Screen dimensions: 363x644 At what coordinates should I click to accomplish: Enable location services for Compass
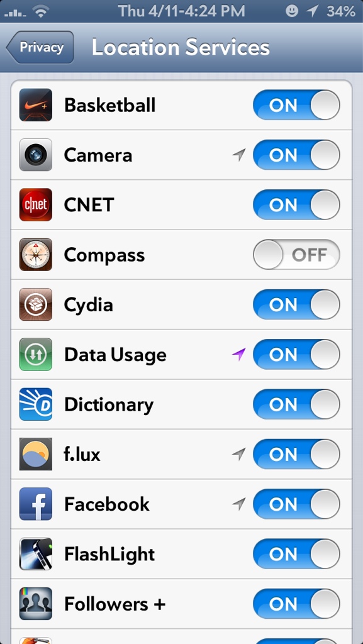coord(296,255)
